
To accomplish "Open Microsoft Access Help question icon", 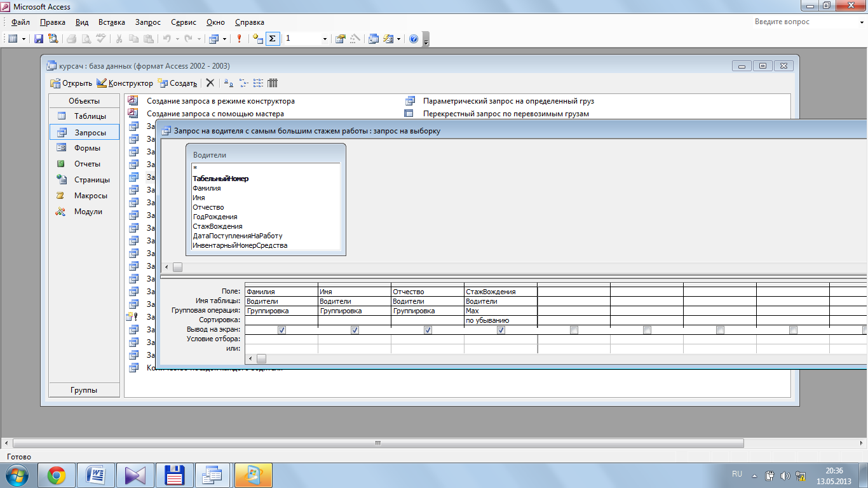I will pyautogui.click(x=414, y=39).
